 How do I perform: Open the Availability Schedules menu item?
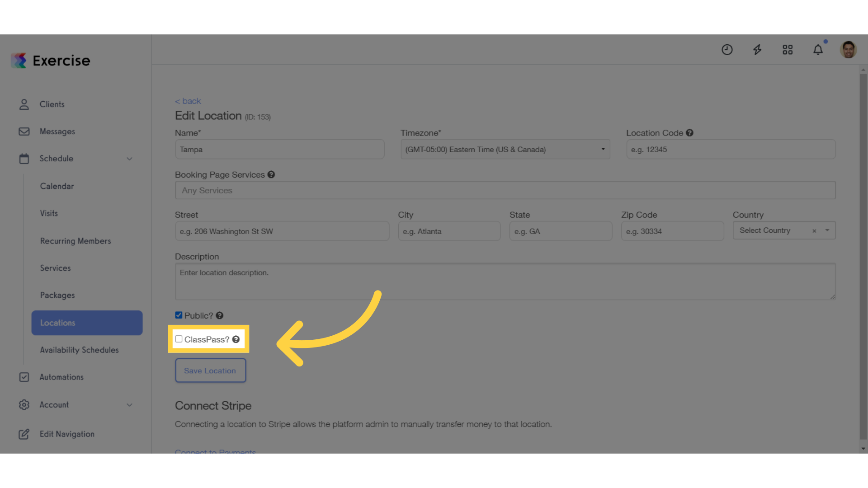tap(79, 350)
